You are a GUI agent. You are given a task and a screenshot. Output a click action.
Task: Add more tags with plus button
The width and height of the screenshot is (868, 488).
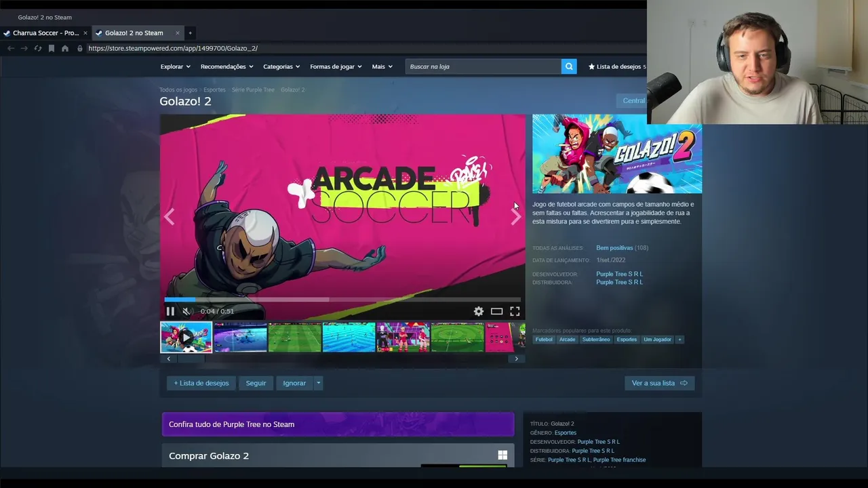[679, 339]
